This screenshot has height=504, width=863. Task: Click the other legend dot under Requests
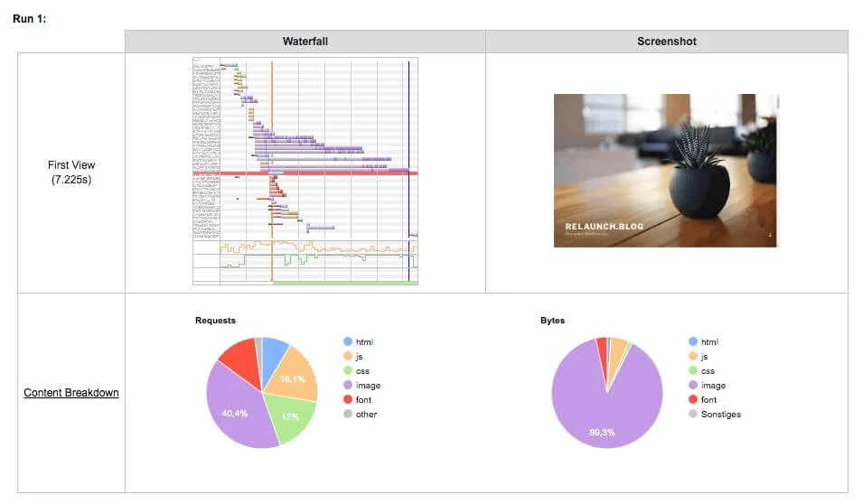coord(348,414)
